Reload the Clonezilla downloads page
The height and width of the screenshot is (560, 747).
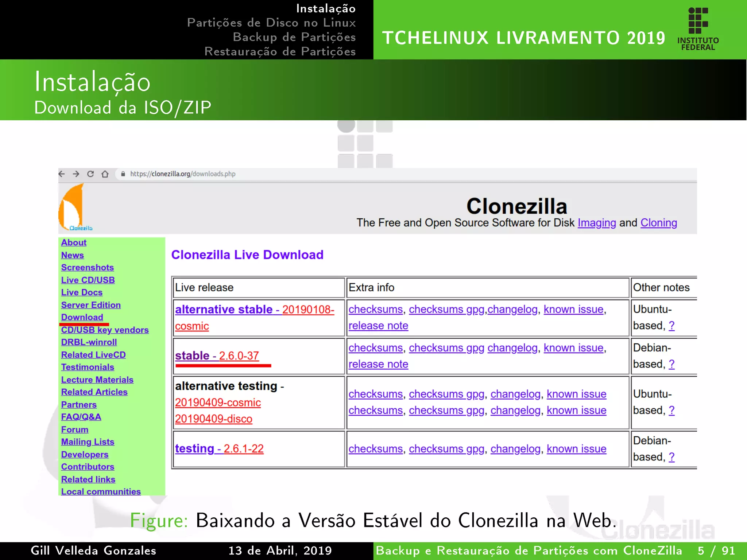[90, 174]
